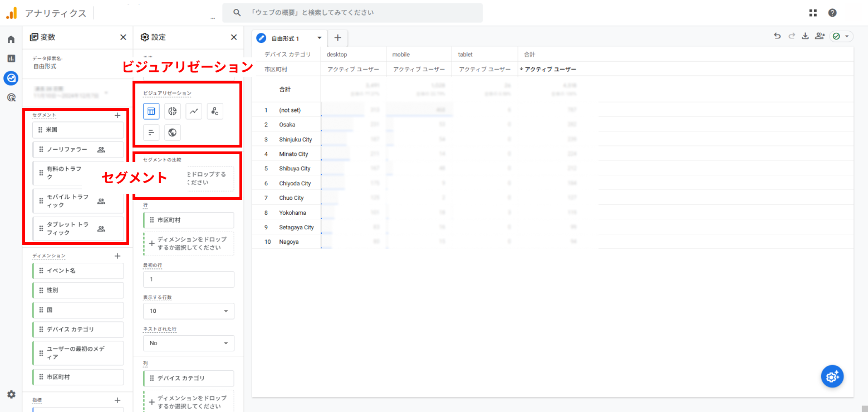Open the ネストされた行 dropdown
The image size is (868, 412).
[x=189, y=343]
